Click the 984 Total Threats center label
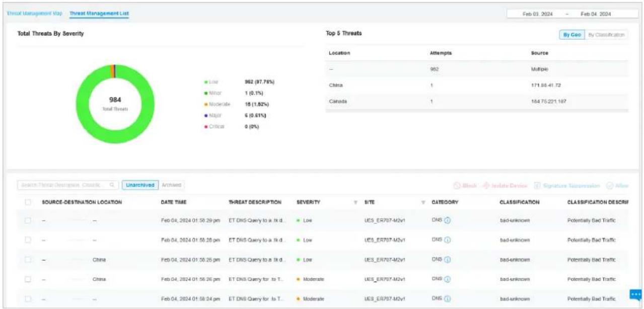 [x=115, y=104]
